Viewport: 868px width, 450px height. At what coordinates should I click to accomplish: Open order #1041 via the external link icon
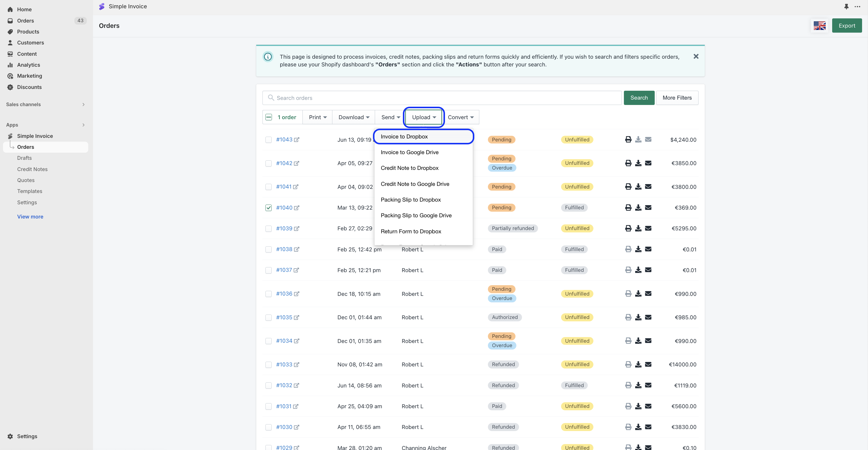(296, 187)
